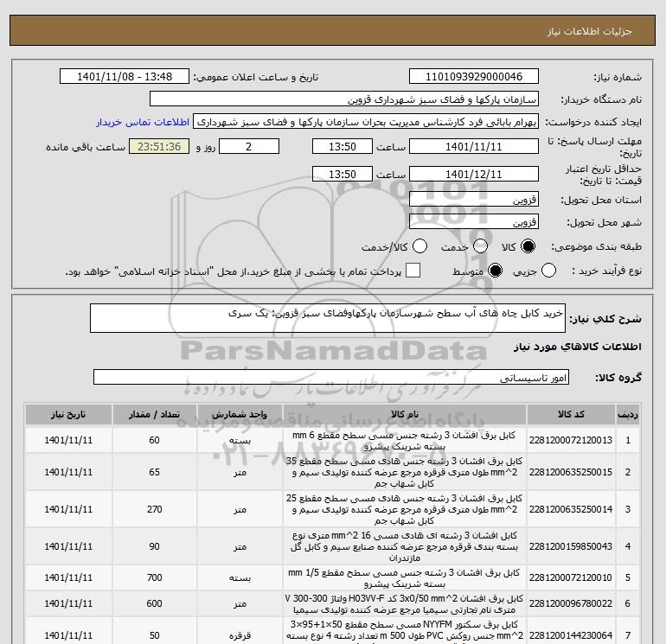
Task: Select the کالا category radio button
Action: pyautogui.click(x=528, y=246)
